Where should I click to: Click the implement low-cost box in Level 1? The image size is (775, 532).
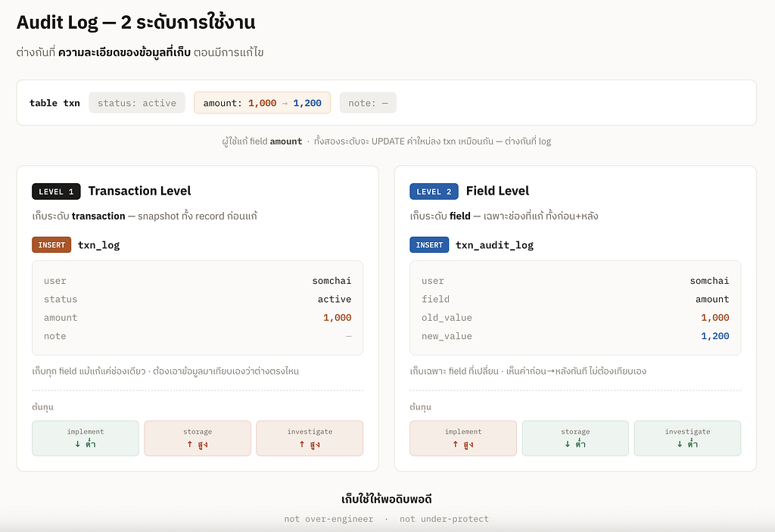pyautogui.click(x=86, y=438)
